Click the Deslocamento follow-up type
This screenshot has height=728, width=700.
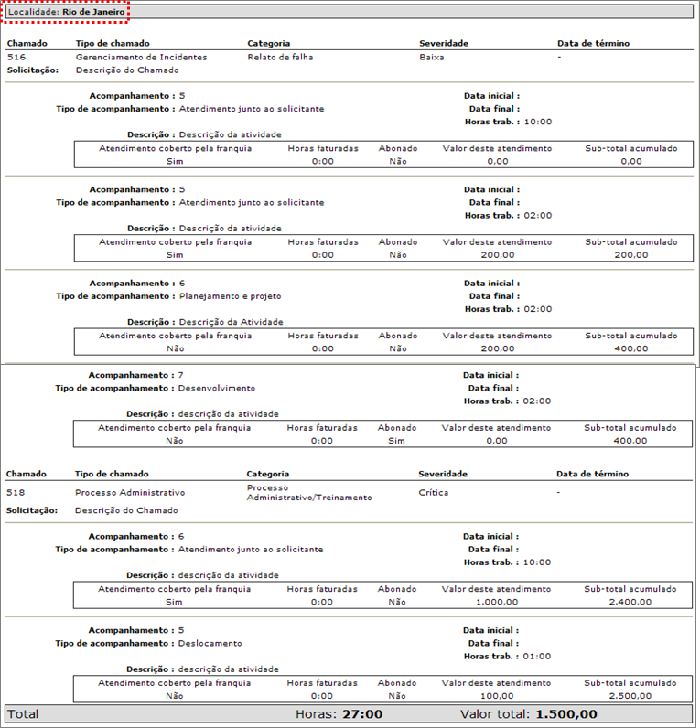point(210,643)
